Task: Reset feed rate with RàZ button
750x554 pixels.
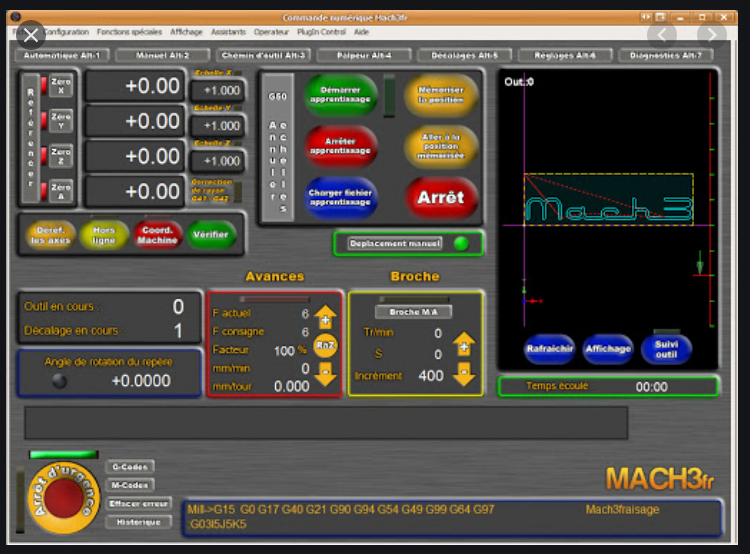Action: (x=325, y=345)
